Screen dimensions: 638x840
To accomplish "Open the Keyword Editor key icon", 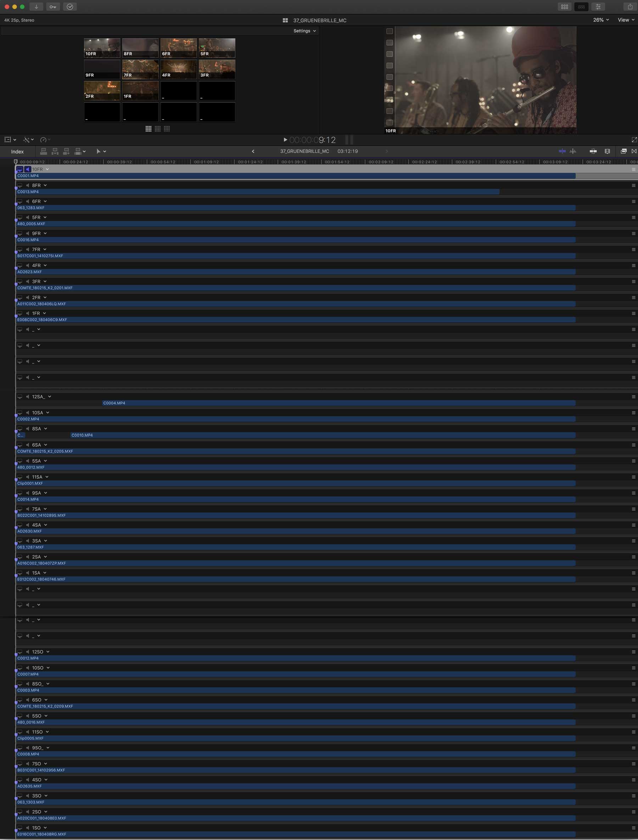I will pos(53,6).
